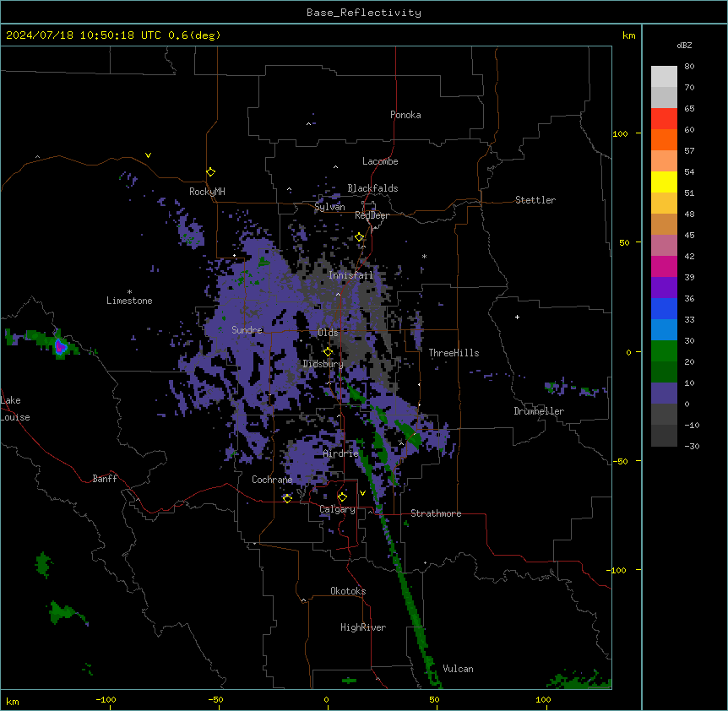Click the -100 tick label on bottom axis
Image resolution: width=728 pixels, height=711 pixels.
[x=106, y=699]
